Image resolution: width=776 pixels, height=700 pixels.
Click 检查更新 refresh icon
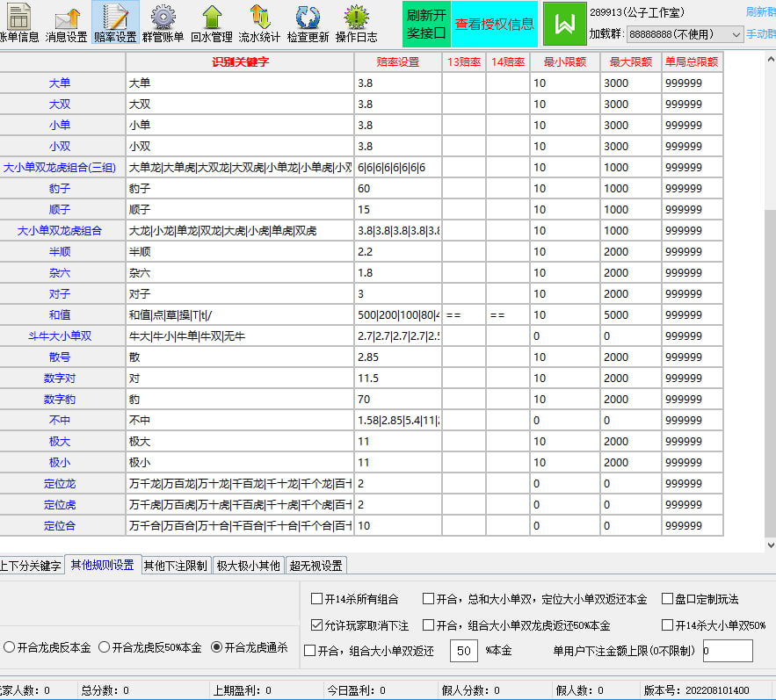pos(308,18)
